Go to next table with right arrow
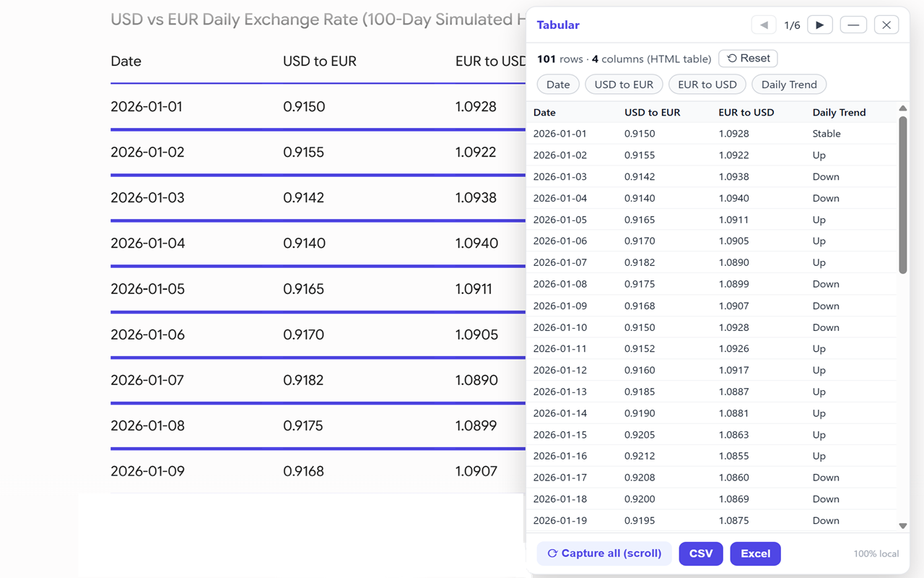 pyautogui.click(x=819, y=25)
